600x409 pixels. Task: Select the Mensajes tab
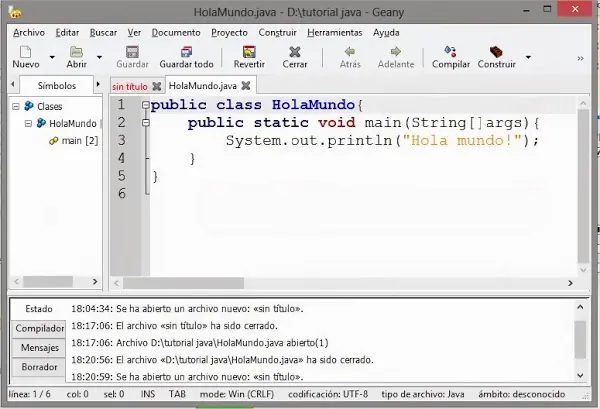click(39, 347)
